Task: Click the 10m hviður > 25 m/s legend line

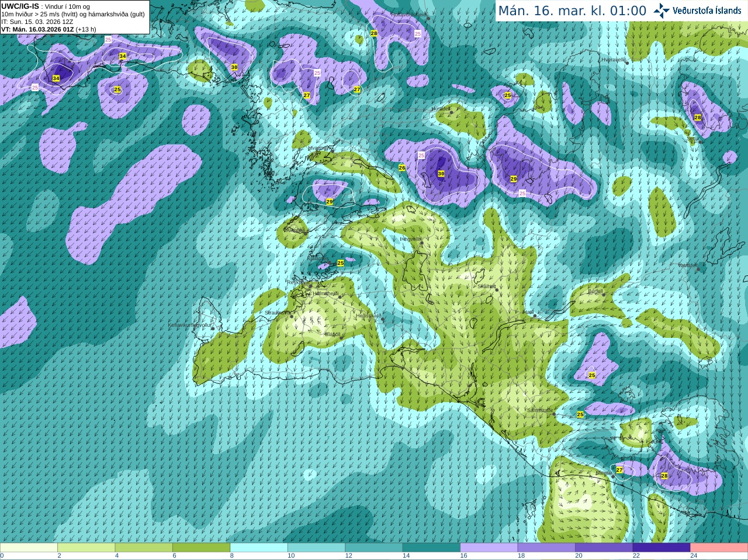Action: (73, 14)
